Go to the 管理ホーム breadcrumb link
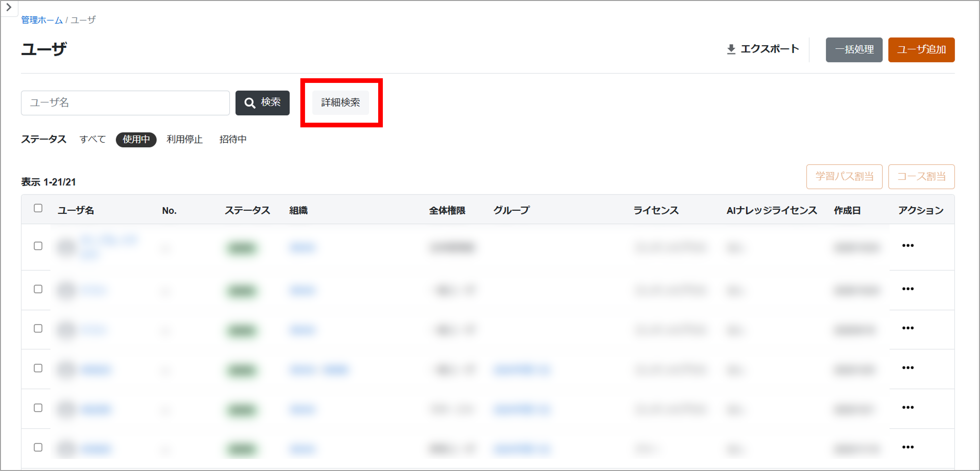 pyautogui.click(x=42, y=20)
